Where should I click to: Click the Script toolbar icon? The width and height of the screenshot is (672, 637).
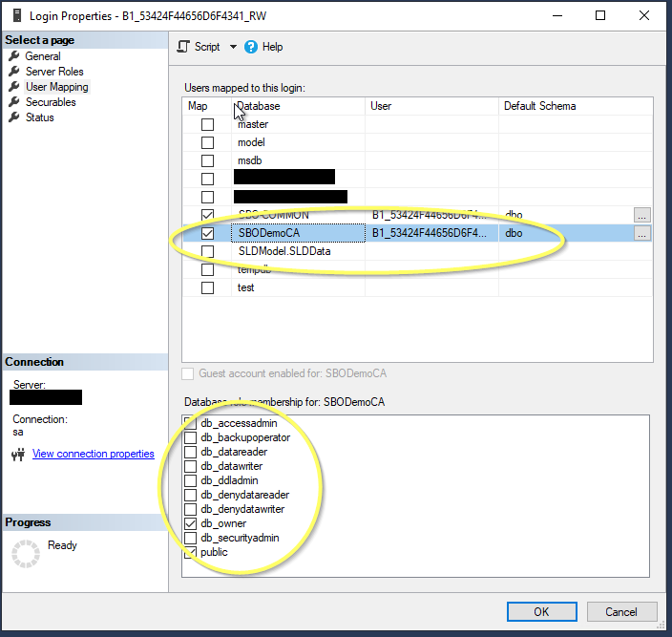tap(183, 46)
